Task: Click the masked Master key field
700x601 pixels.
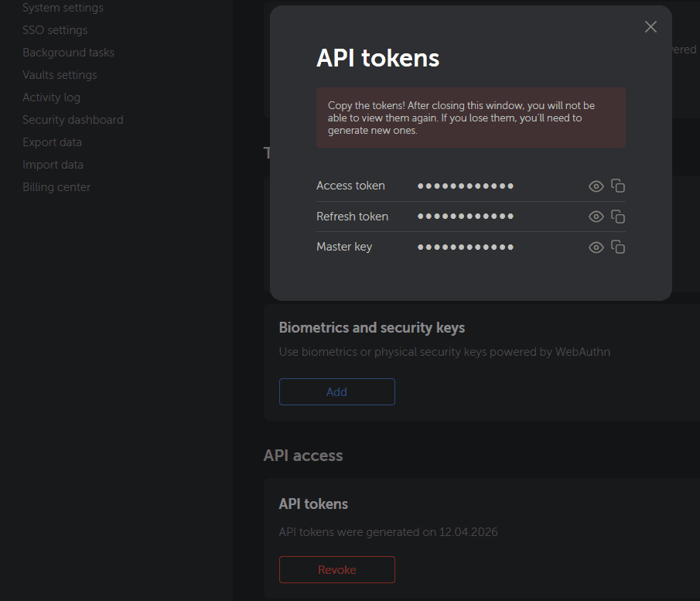Action: point(466,248)
